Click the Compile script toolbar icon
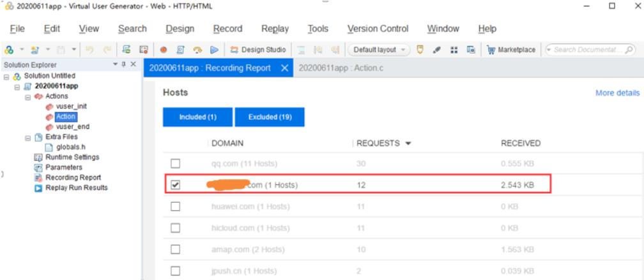644x280 pixels. [180, 50]
